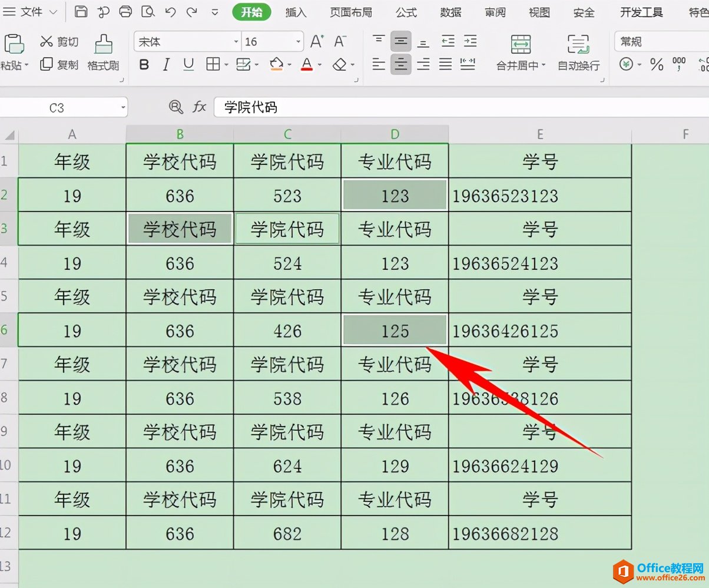Viewport: 709px width, 588px height.
Task: Open the number format dropdown showing 常规
Action: coord(661,41)
